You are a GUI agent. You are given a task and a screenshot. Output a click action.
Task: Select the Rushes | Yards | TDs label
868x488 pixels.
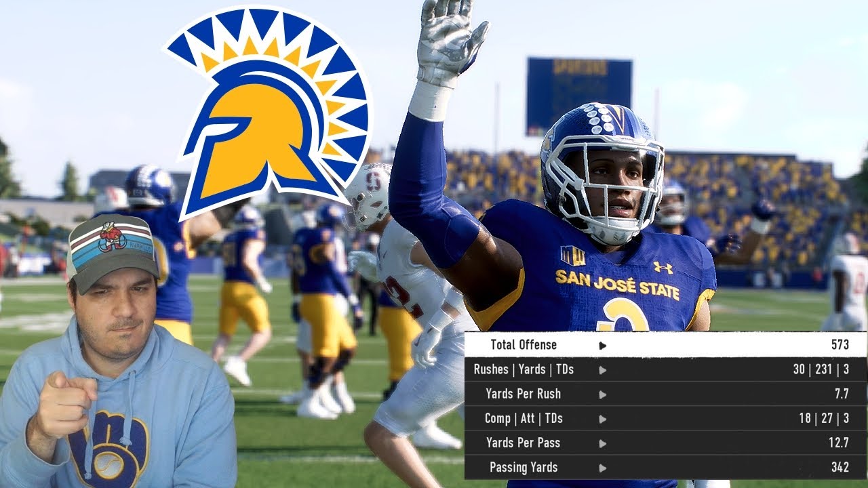[524, 369]
